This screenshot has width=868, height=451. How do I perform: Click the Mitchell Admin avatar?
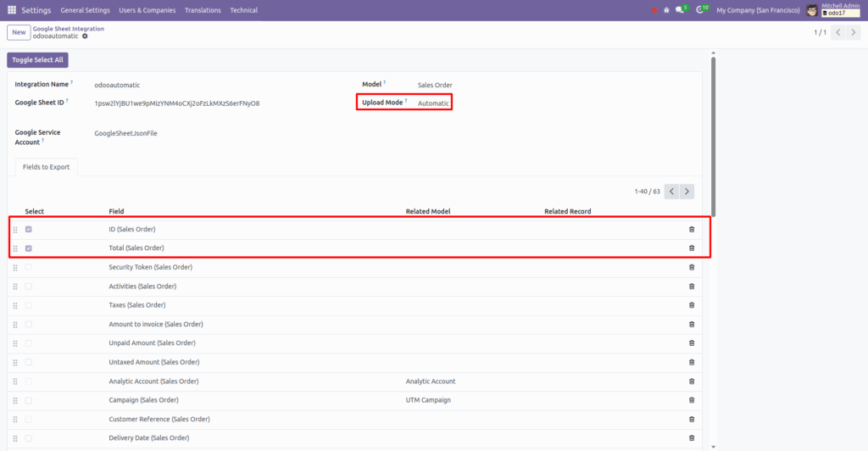(x=811, y=10)
